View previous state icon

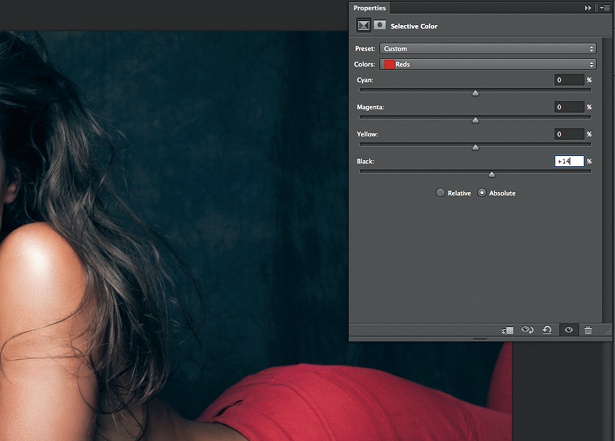tap(527, 330)
